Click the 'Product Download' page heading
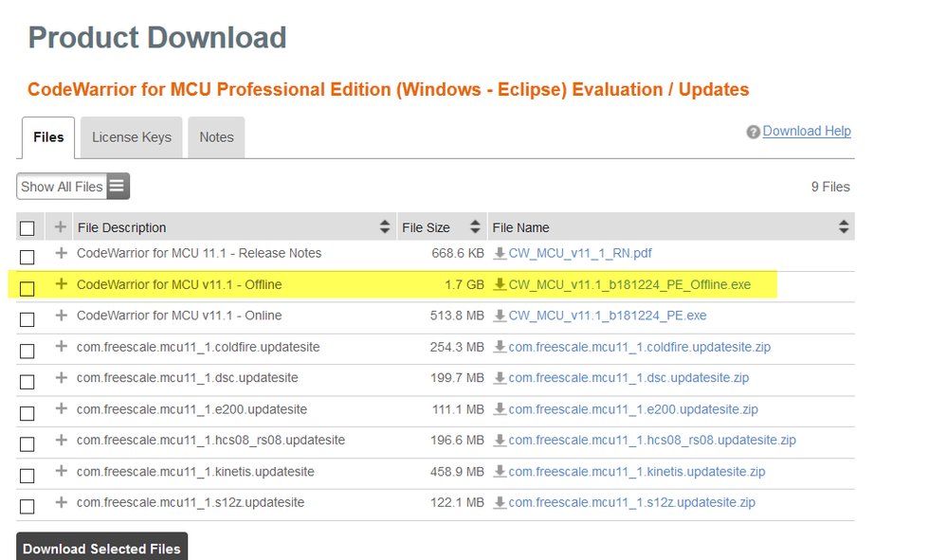Viewport: 947px width, 560px height. tap(157, 37)
